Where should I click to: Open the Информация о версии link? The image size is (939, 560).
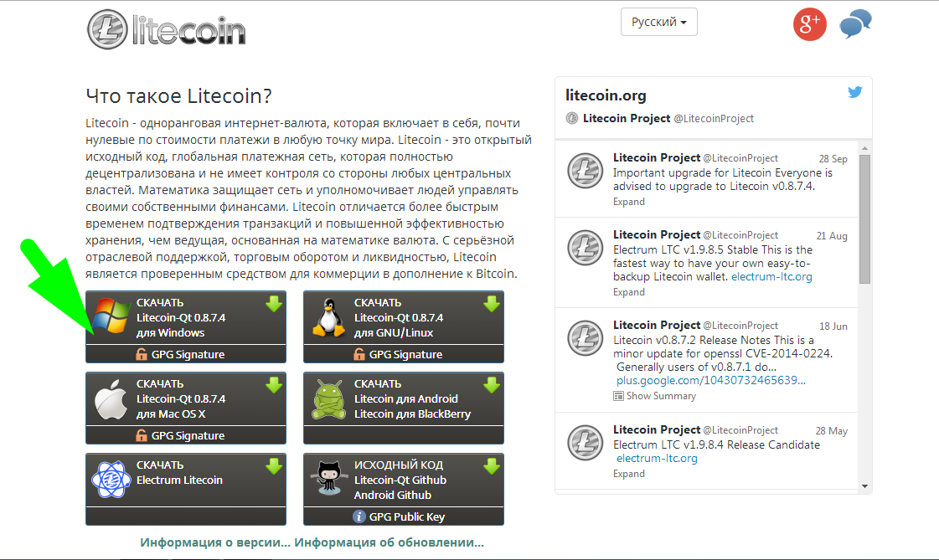(x=215, y=542)
